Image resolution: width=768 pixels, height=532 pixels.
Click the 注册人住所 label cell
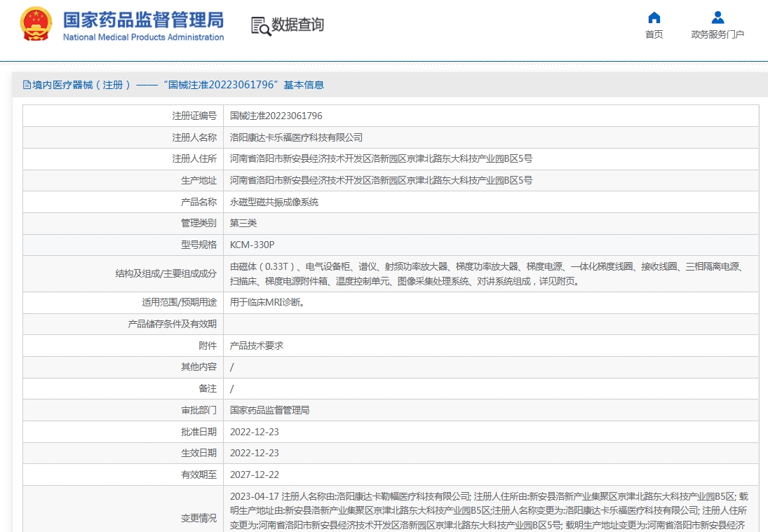point(123,159)
